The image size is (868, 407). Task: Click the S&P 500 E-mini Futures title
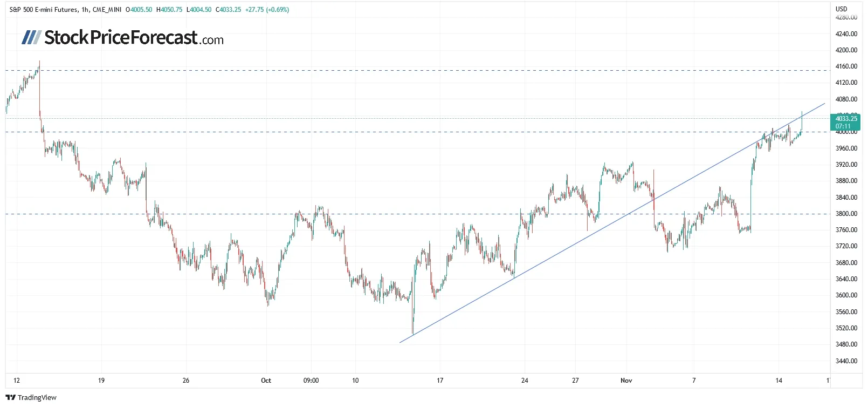[x=44, y=10]
